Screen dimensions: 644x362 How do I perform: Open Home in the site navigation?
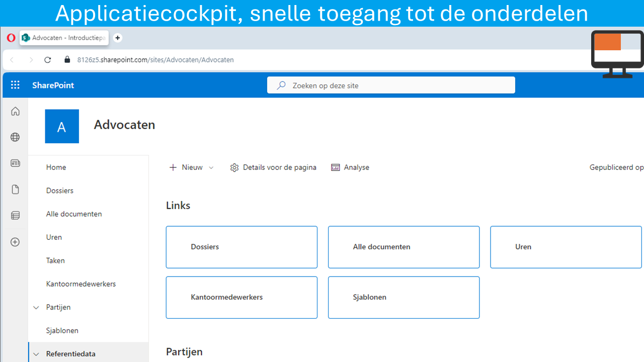[x=56, y=167]
